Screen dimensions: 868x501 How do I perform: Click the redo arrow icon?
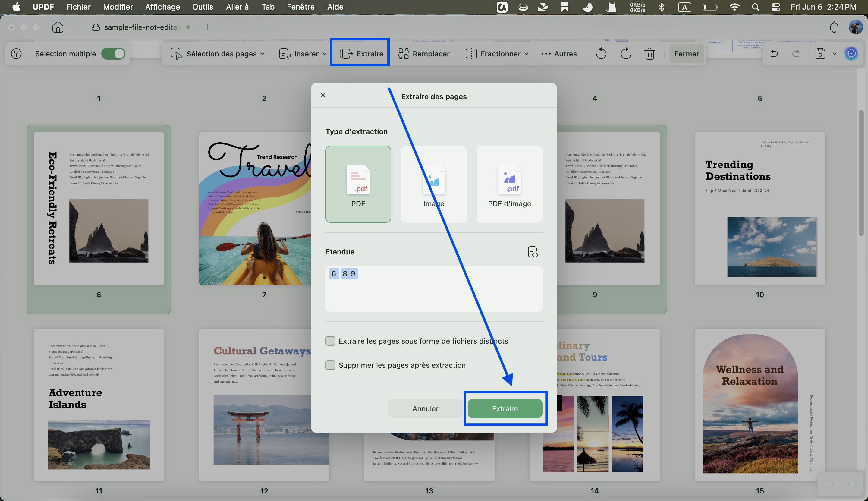tap(796, 53)
